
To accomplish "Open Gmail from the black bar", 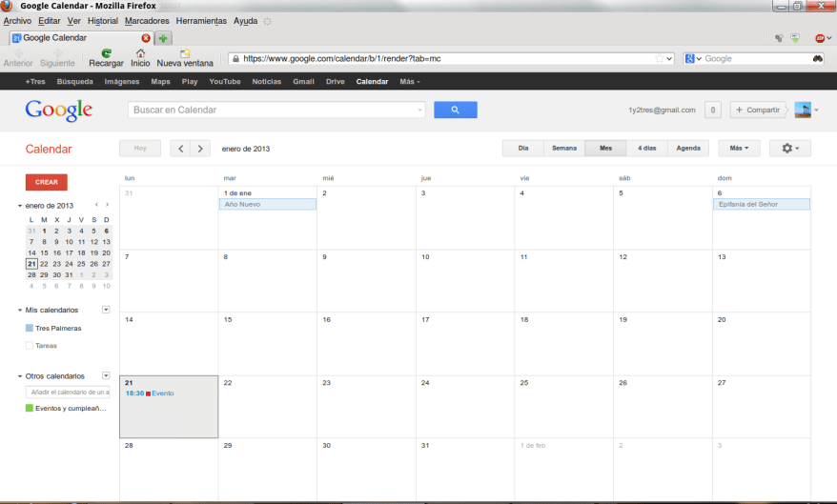I will click(303, 82).
